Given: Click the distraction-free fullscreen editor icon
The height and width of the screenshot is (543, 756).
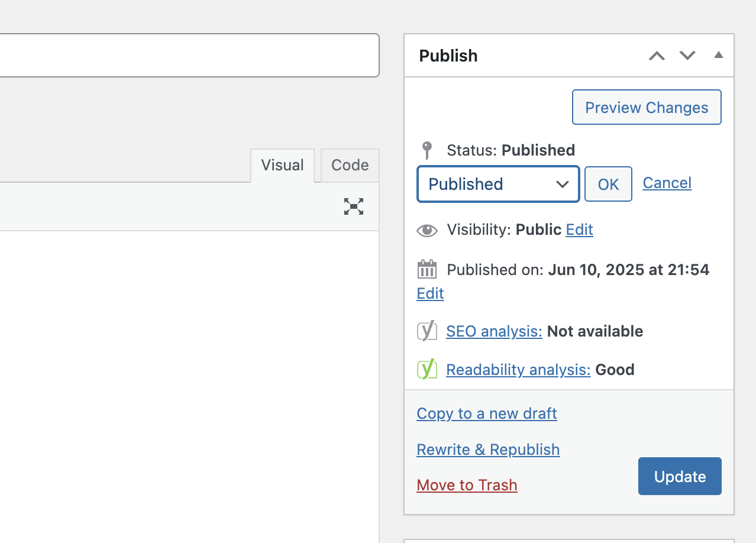Looking at the screenshot, I should [x=354, y=206].
